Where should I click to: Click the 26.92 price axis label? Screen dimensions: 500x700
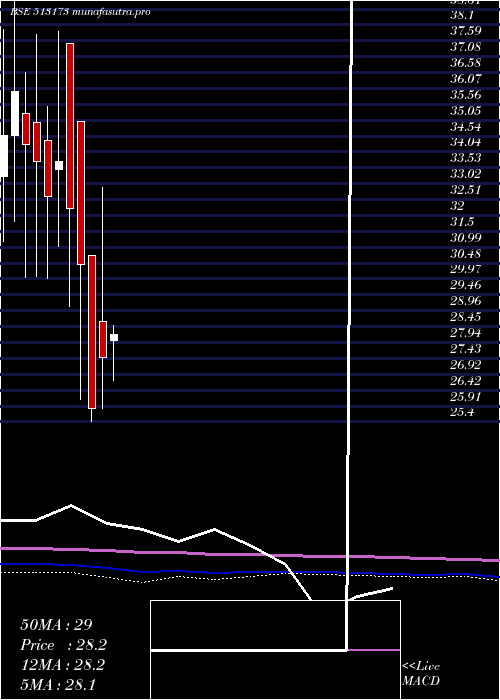(x=466, y=365)
